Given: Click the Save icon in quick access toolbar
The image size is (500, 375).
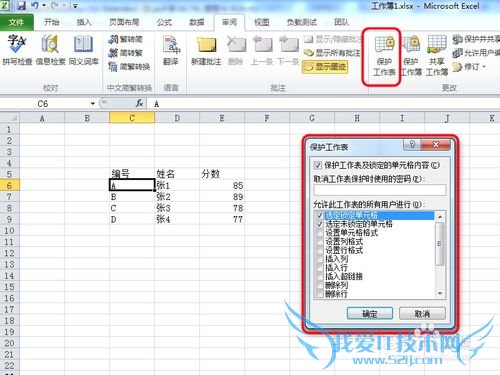Looking at the screenshot, I should tap(21, 6).
